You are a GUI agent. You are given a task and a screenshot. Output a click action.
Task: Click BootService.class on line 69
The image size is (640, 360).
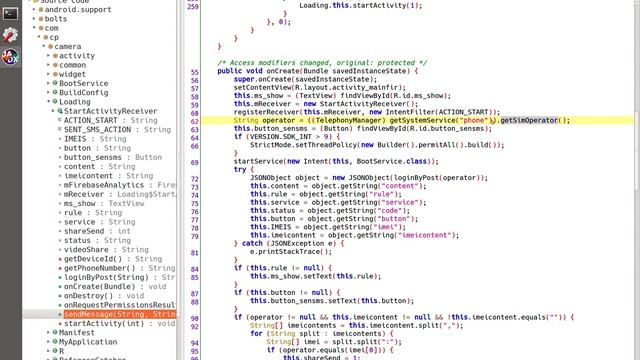pyautogui.click(x=392, y=161)
